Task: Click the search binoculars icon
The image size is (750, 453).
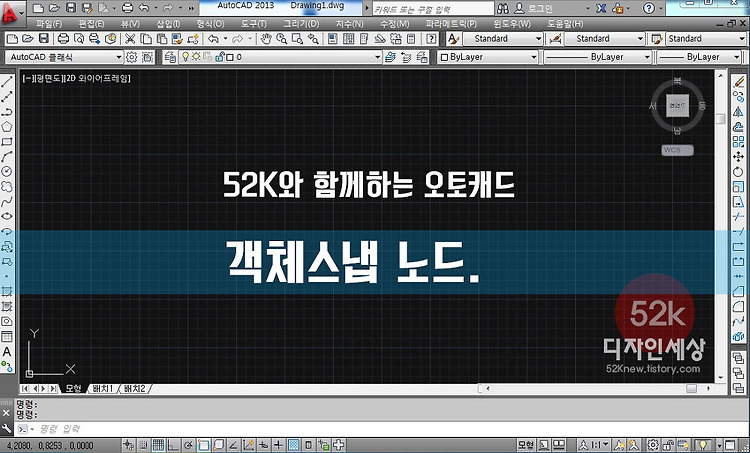Action: pos(503,8)
